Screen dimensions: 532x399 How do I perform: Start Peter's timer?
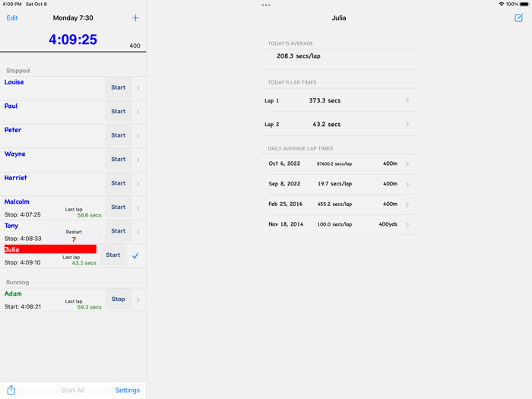click(118, 135)
